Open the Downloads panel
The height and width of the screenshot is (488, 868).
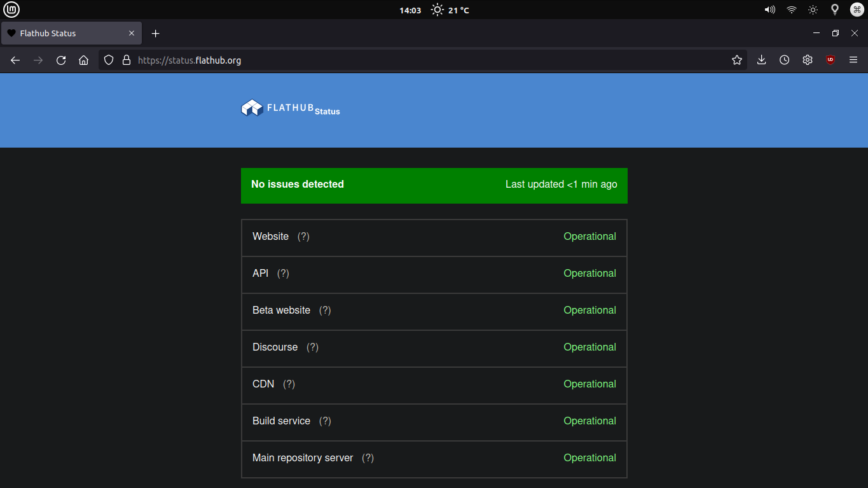pyautogui.click(x=761, y=60)
